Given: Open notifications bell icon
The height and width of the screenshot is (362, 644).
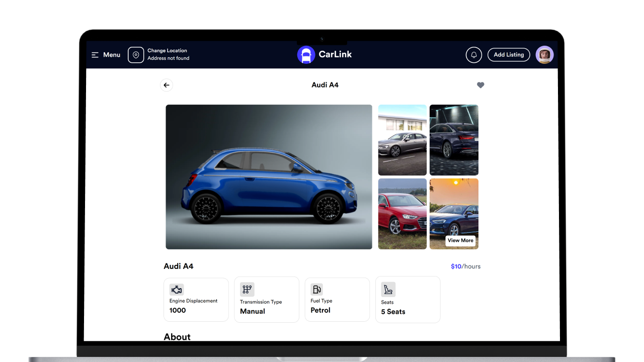Looking at the screenshot, I should tap(474, 55).
